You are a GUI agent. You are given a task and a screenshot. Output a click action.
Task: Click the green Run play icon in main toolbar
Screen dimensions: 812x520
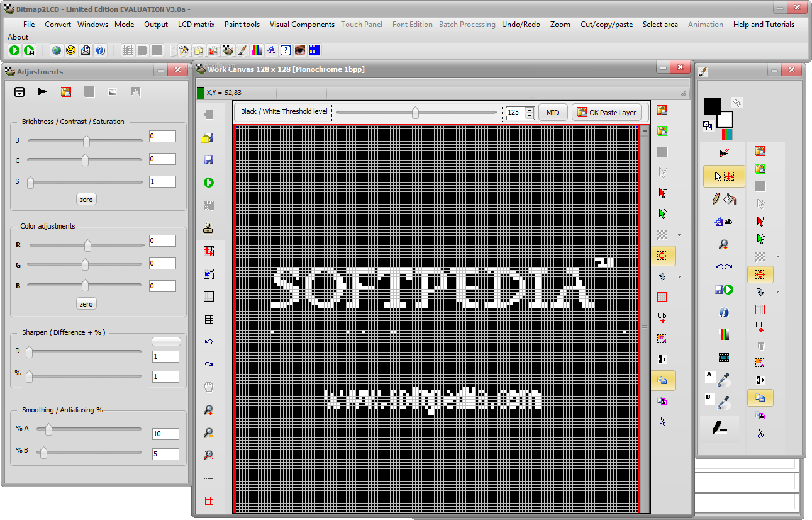point(14,50)
